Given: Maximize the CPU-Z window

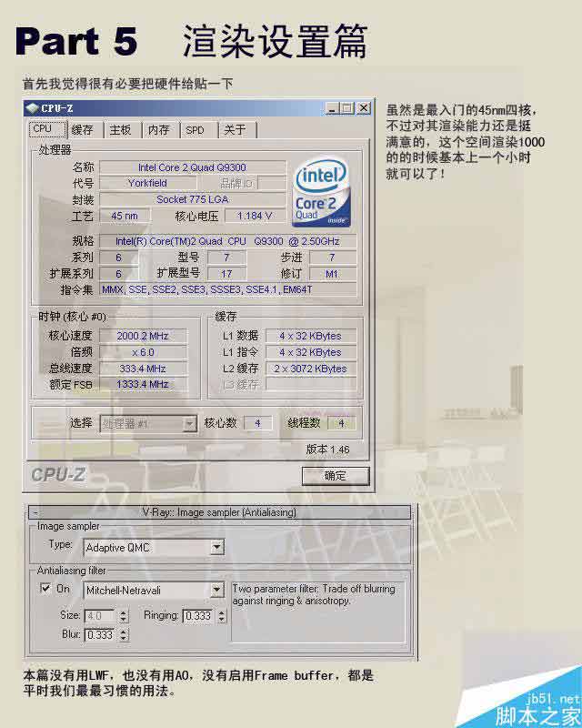Looking at the screenshot, I should point(346,108).
